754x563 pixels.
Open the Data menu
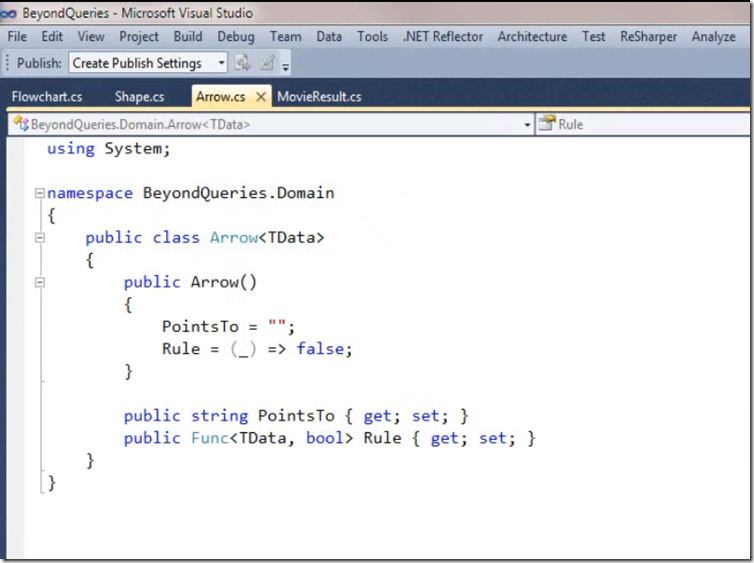[329, 37]
